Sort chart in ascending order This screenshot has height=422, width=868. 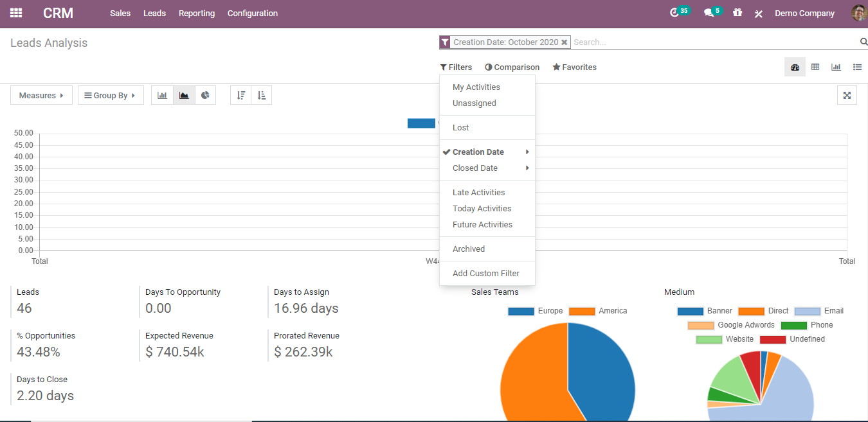[x=261, y=95]
